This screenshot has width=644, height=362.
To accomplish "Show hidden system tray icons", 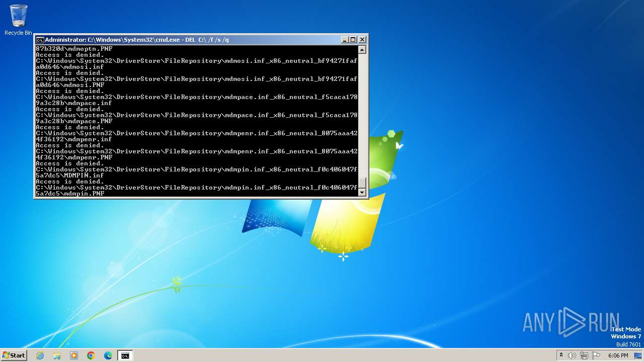I will [x=561, y=355].
